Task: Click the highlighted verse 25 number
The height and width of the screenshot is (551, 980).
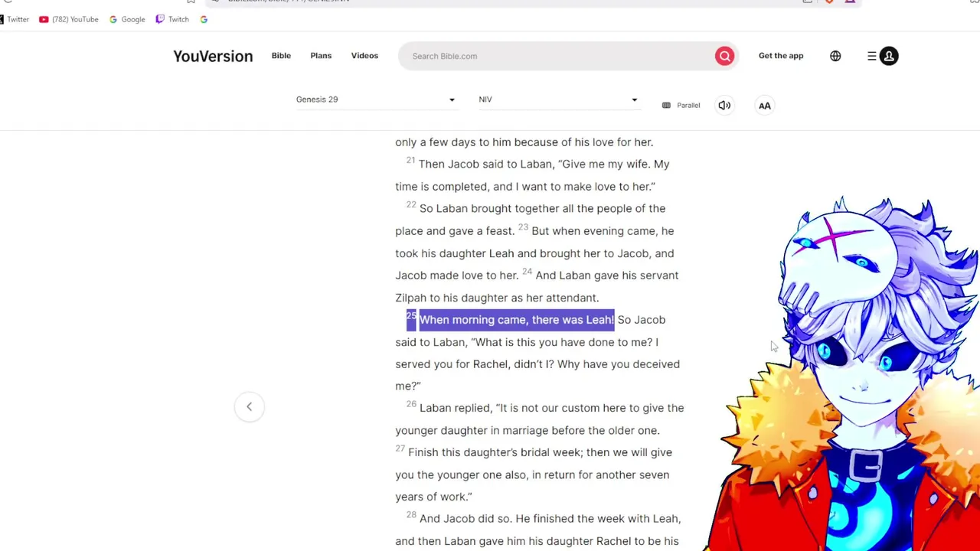Action: point(411,317)
